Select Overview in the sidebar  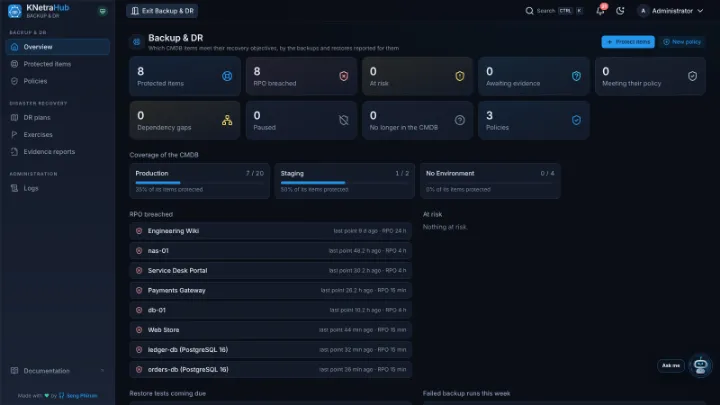(x=58, y=47)
